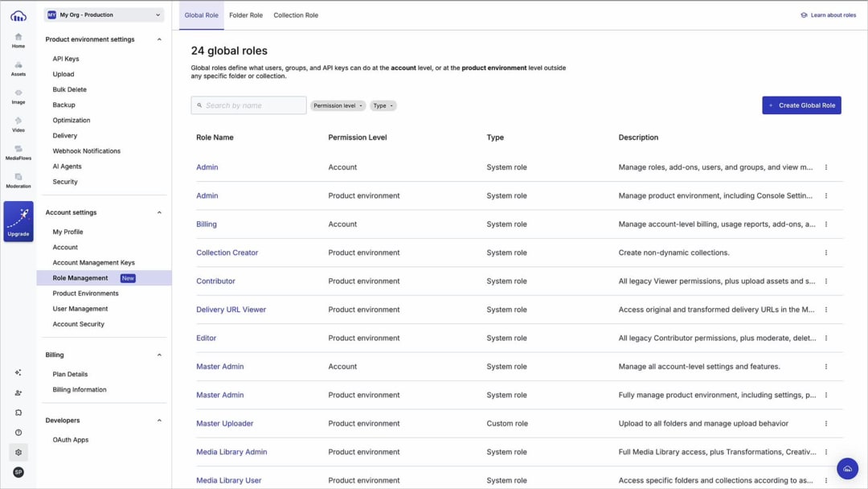Open the Assets section icon

point(18,68)
